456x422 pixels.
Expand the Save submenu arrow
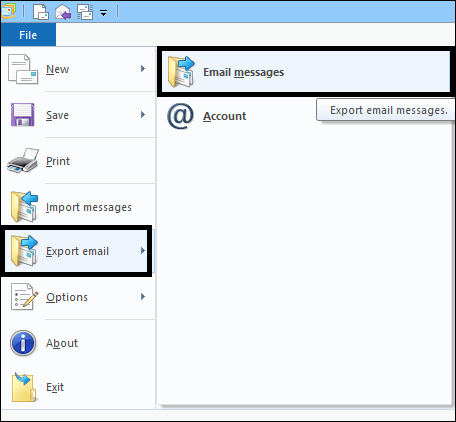(143, 115)
